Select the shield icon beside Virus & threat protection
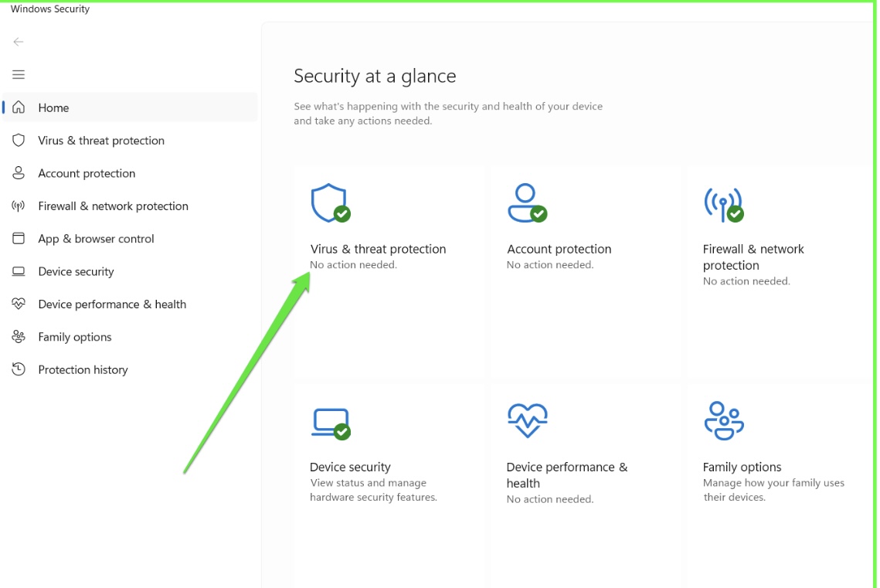The width and height of the screenshot is (880, 588). (x=19, y=140)
